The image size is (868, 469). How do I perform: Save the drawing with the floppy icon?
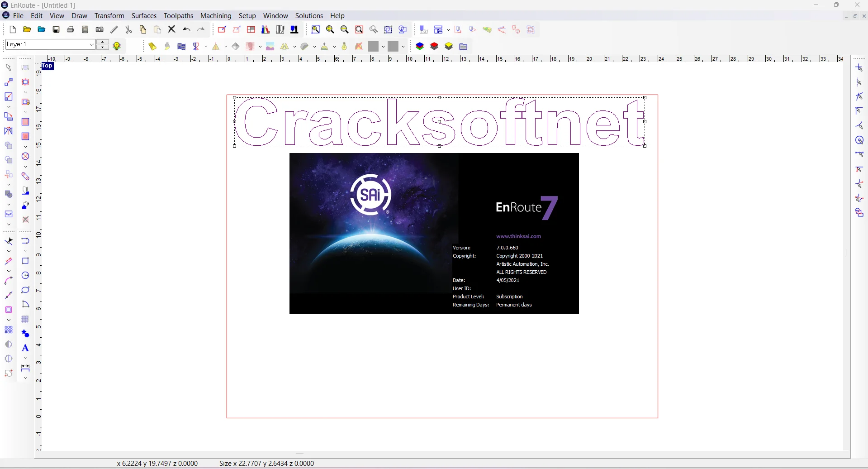[x=56, y=30]
